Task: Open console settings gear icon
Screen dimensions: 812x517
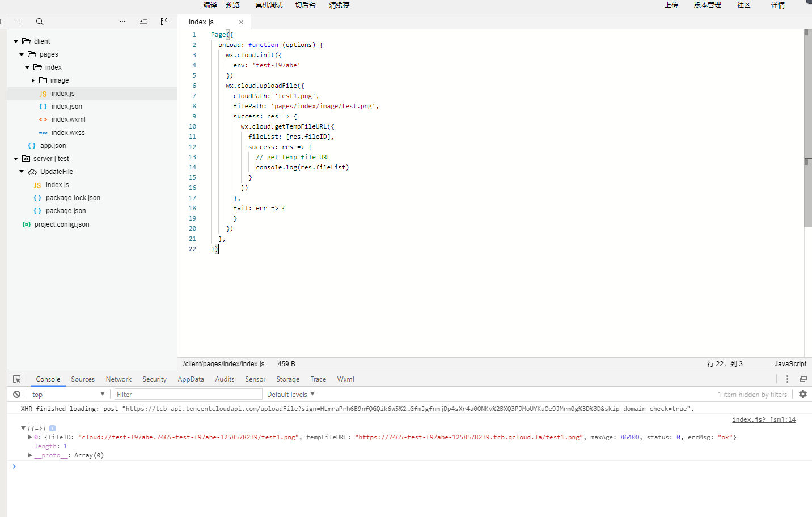Action: (x=803, y=394)
